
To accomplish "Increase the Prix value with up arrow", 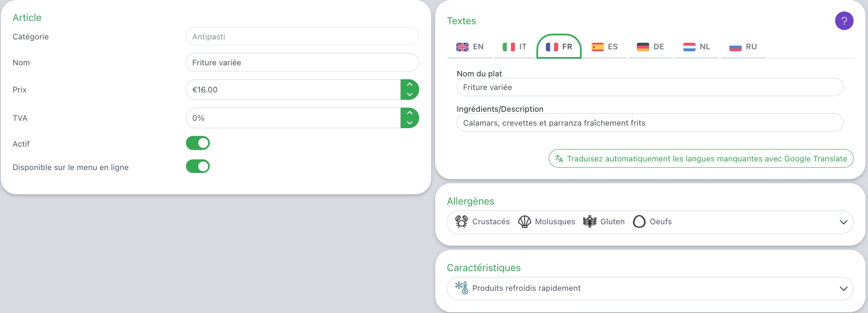I will (410, 85).
